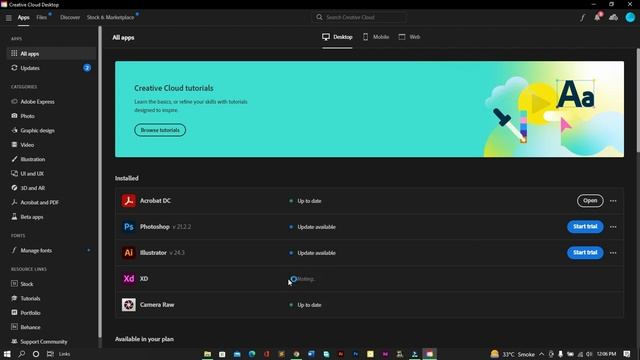Click the weather widget showing 33°C Smoke
Image resolution: width=640 pixels, height=360 pixels.
[513, 354]
